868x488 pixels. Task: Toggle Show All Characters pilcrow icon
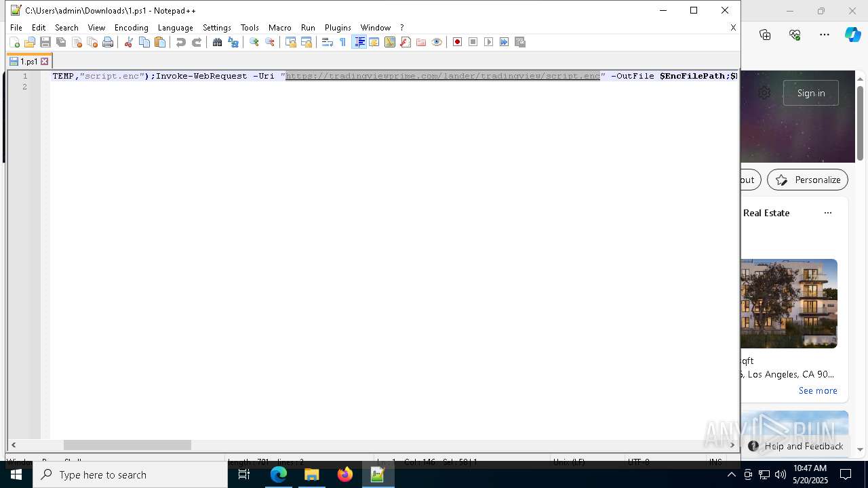[x=342, y=42]
